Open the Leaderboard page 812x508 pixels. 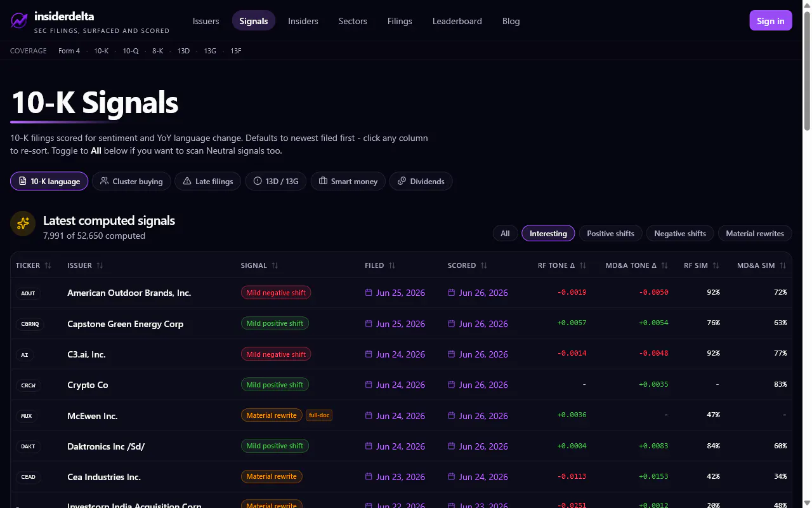[457, 21]
